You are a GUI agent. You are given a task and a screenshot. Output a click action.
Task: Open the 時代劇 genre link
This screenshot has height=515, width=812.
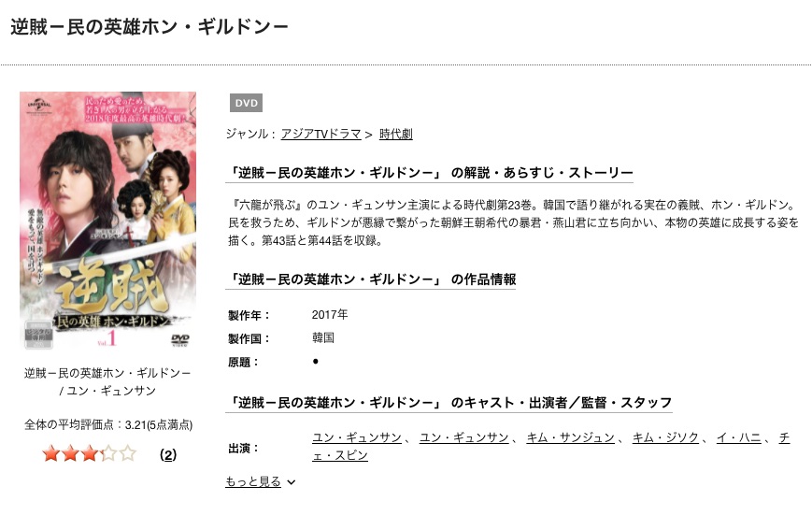[x=396, y=135]
